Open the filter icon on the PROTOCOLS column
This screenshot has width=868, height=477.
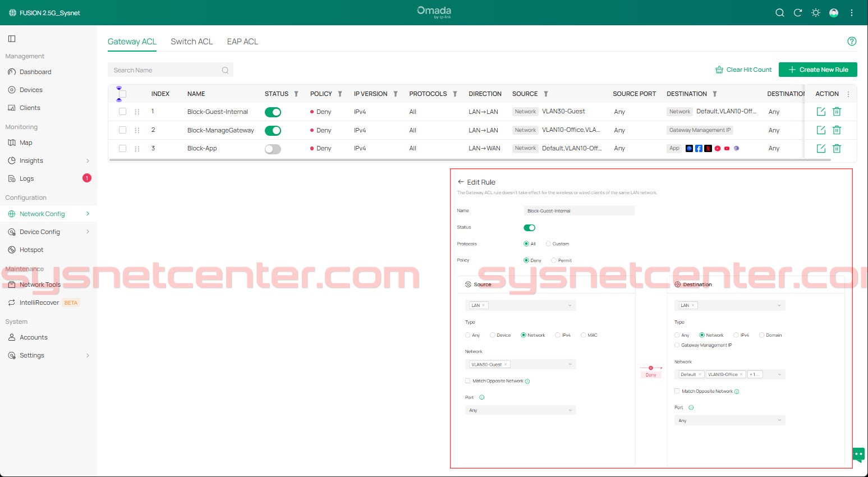click(455, 94)
